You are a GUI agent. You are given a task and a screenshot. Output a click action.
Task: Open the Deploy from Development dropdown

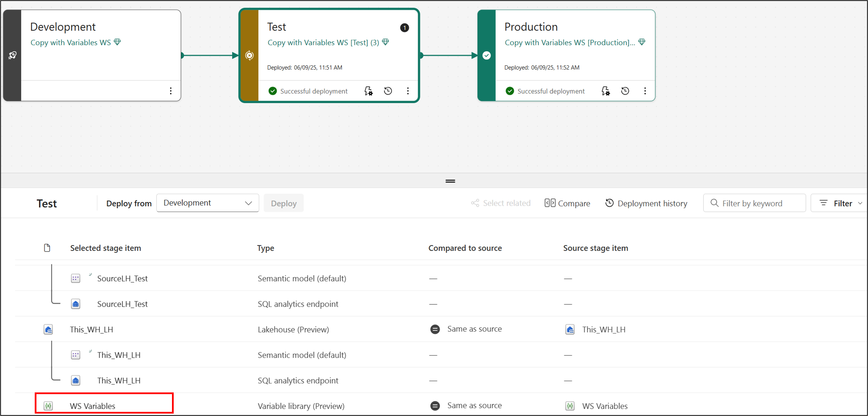[207, 203]
